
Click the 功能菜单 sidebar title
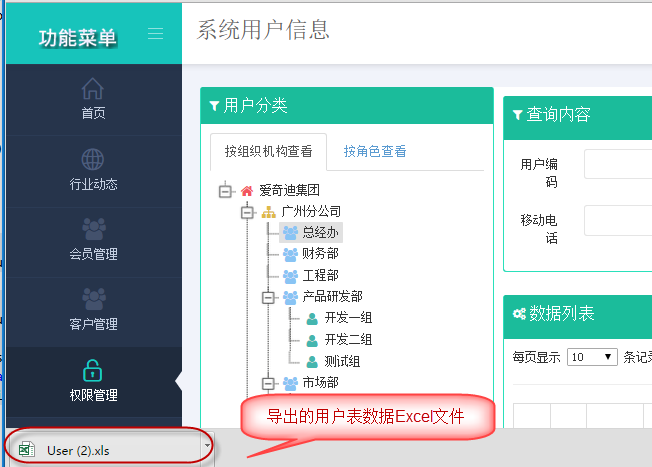click(78, 38)
